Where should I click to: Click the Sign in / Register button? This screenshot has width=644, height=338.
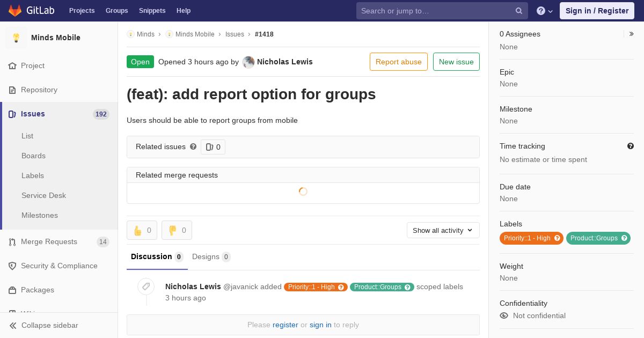[597, 11]
